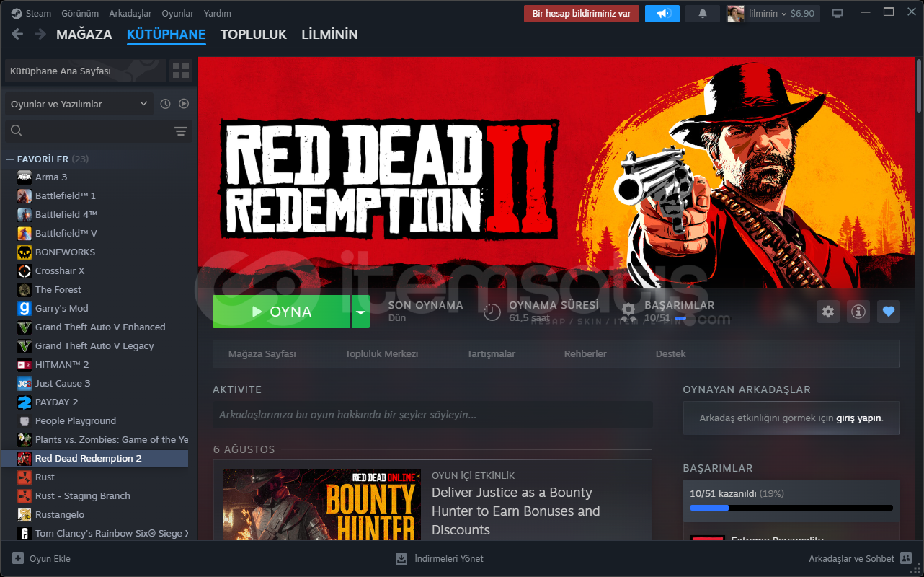Open the collections grid view icon
This screenshot has width=924, height=577.
[181, 71]
